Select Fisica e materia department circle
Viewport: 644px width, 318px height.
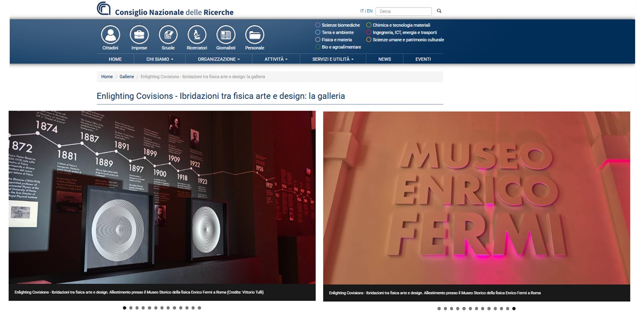coord(318,40)
